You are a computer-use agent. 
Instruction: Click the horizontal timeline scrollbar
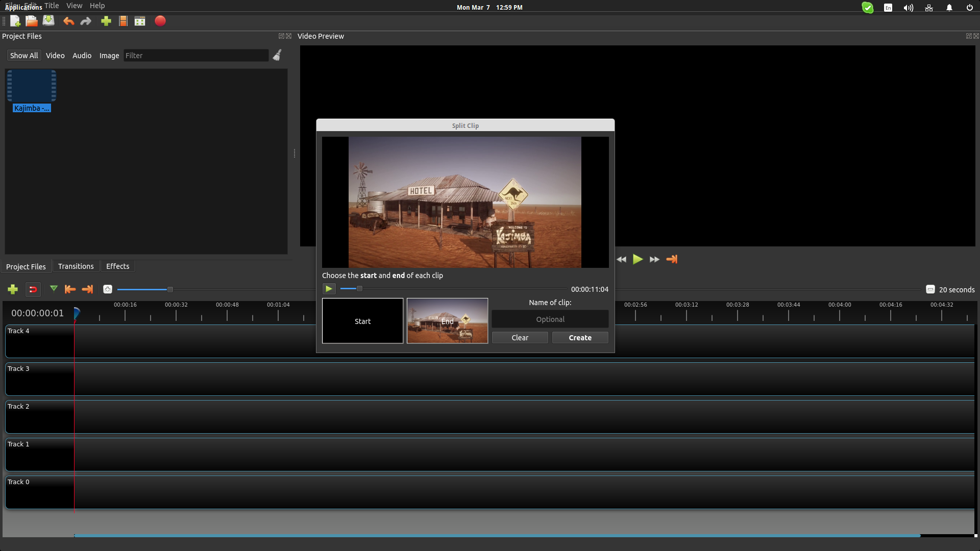[497, 536]
